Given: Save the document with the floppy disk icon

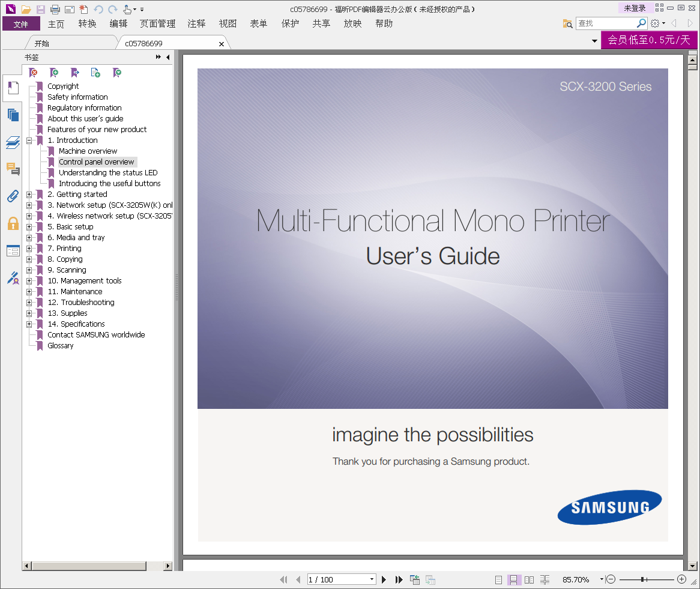Looking at the screenshot, I should click(x=41, y=9).
